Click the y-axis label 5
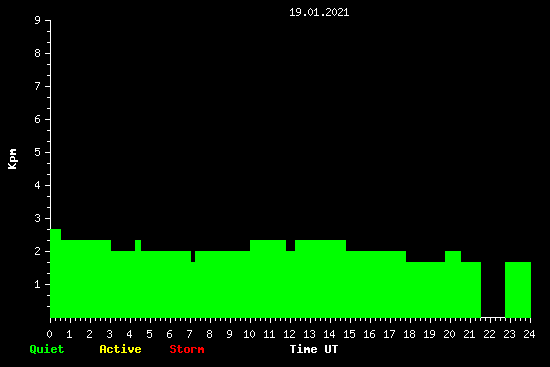 [38, 152]
